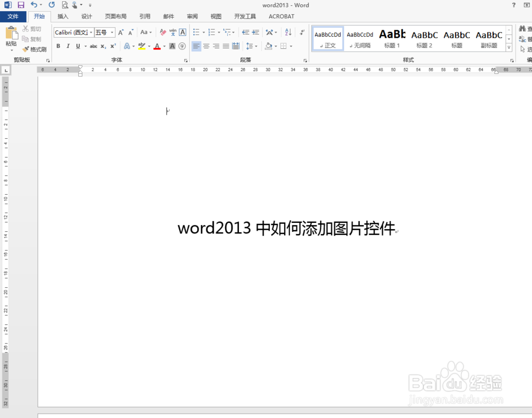Open the Paragraph dialog launcher

click(x=305, y=61)
